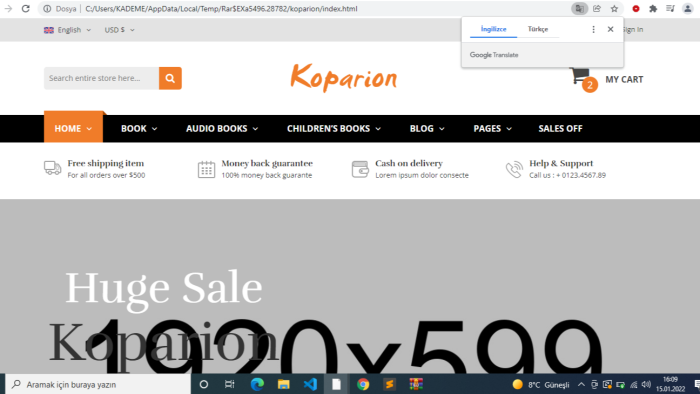Click the share page icon in address bar

coord(597,8)
